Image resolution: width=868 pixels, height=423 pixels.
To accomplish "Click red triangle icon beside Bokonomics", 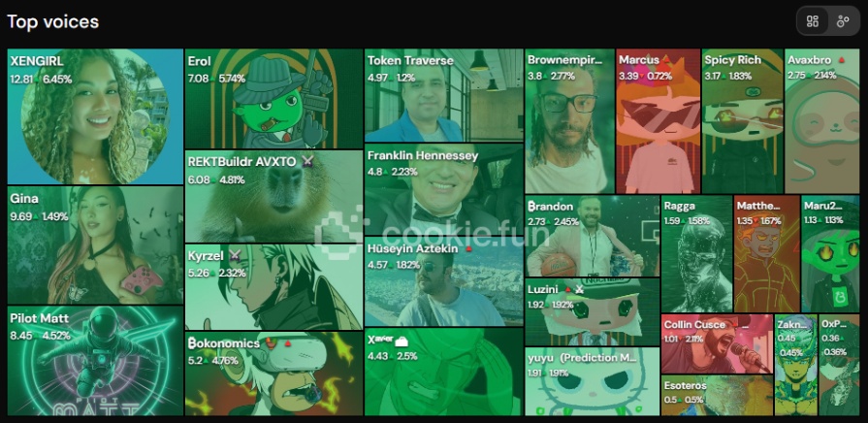I will [287, 343].
